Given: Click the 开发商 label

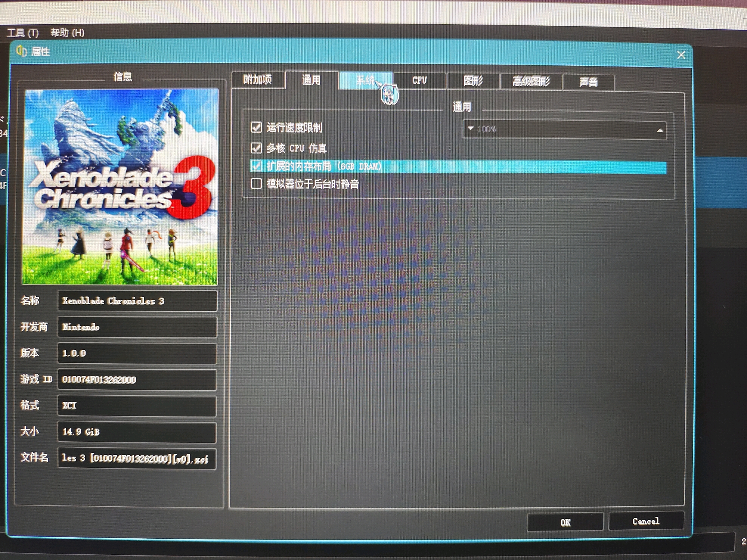Looking at the screenshot, I should click(34, 327).
